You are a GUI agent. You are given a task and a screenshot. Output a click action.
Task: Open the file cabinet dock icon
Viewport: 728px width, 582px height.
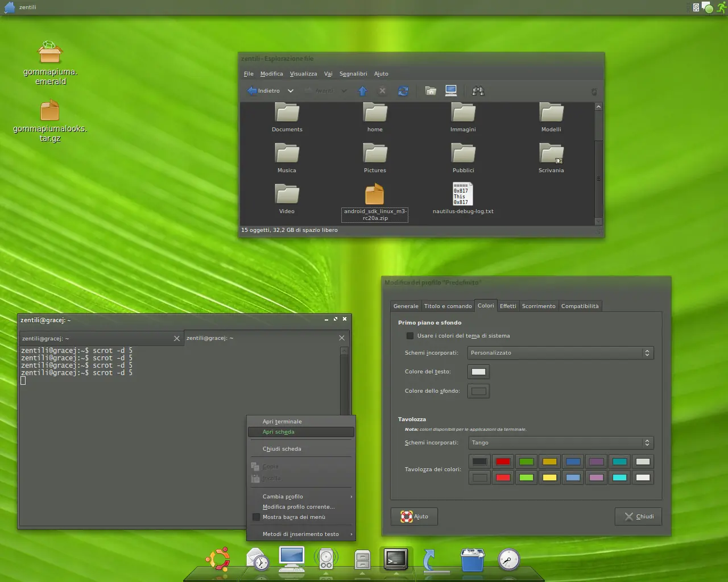point(362,560)
